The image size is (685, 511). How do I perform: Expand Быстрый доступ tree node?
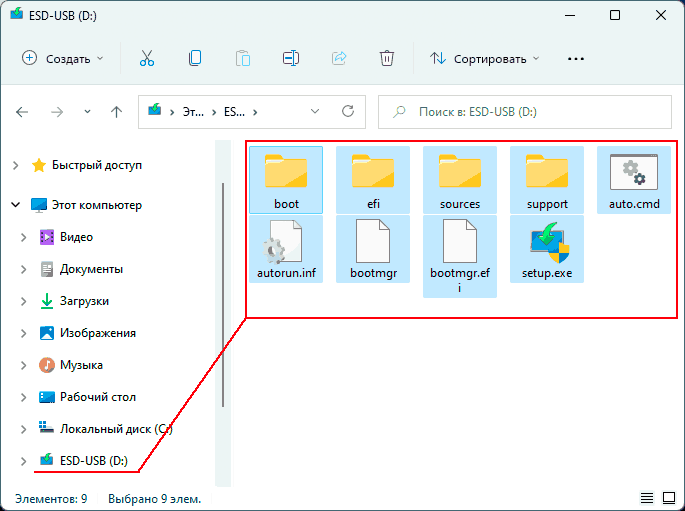point(16,166)
